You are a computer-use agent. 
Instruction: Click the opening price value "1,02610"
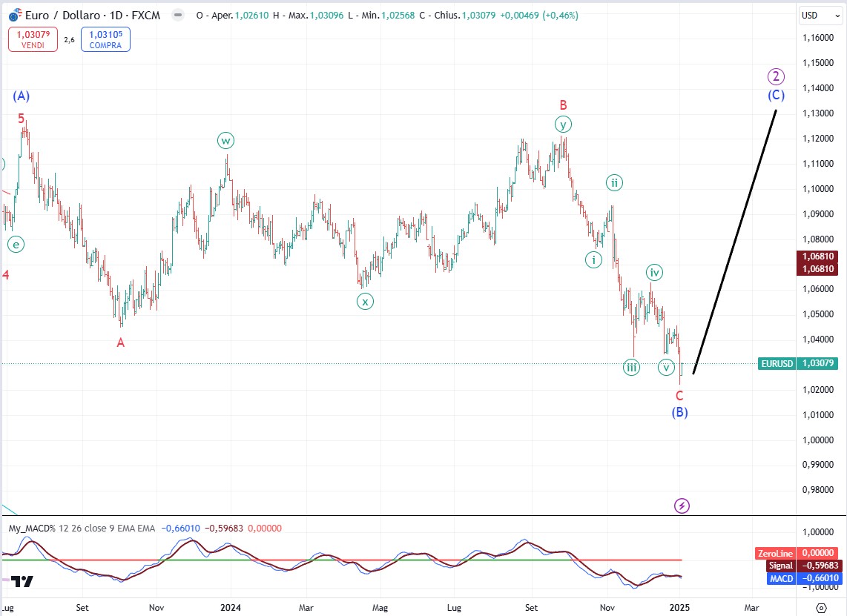point(251,15)
